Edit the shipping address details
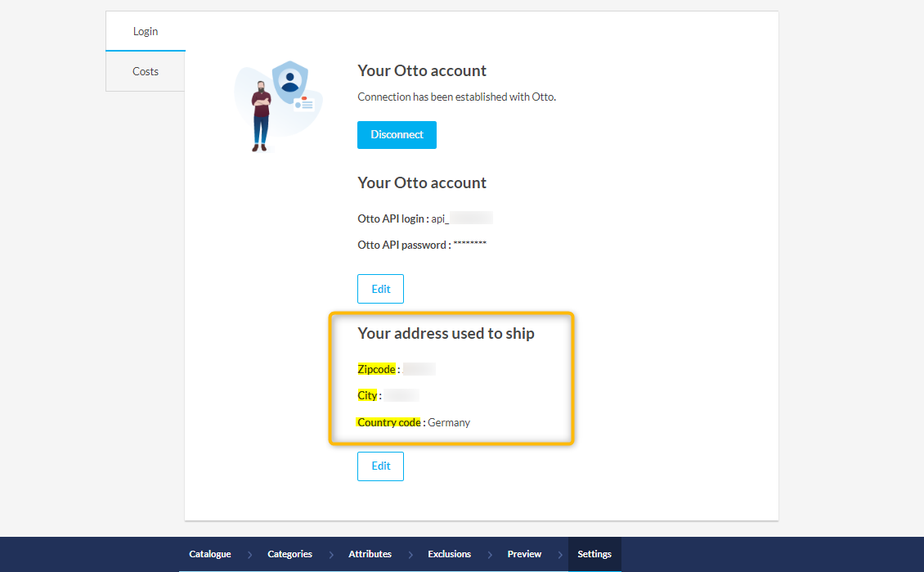 coord(380,466)
